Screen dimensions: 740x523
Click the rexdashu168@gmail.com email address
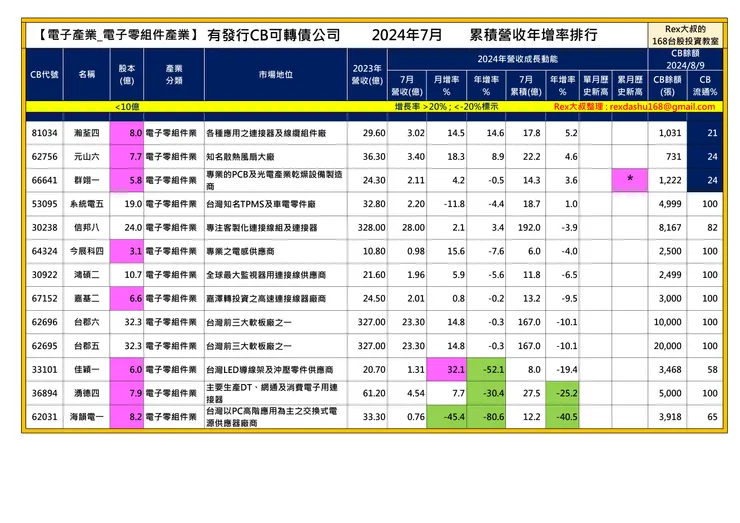pos(662,107)
